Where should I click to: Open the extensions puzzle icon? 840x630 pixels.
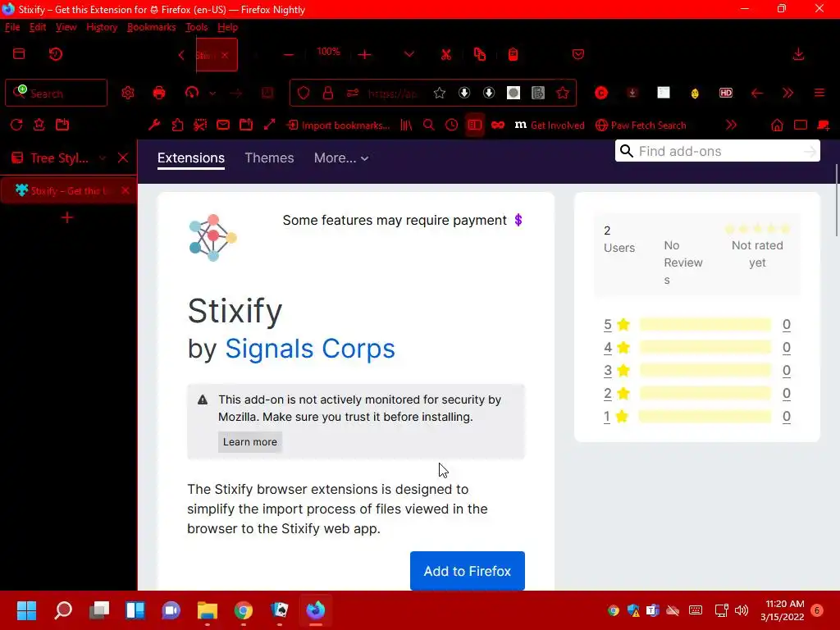coord(177,125)
